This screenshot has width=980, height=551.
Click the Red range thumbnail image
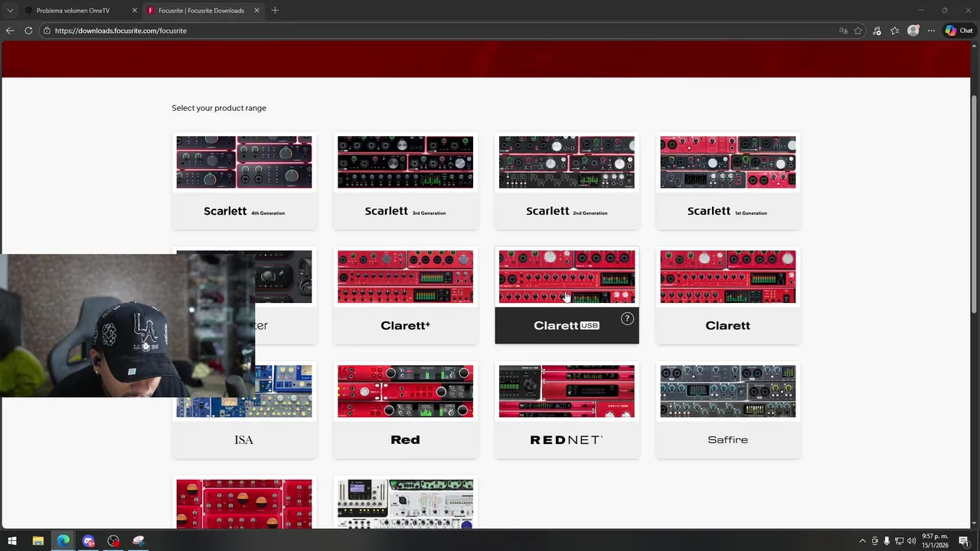[405, 391]
